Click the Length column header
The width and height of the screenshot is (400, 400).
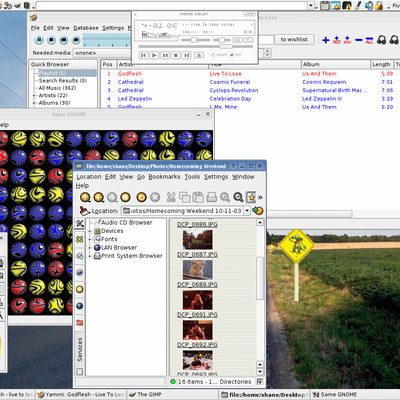click(382, 64)
